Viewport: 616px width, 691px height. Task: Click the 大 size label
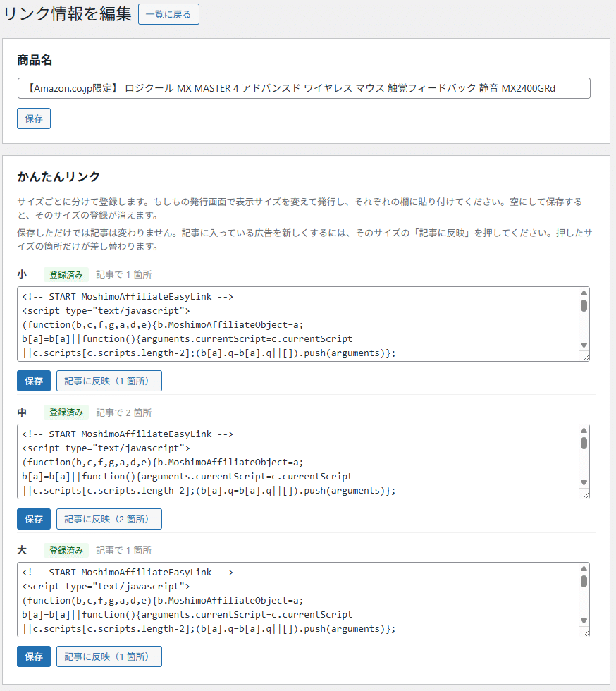[22, 550]
